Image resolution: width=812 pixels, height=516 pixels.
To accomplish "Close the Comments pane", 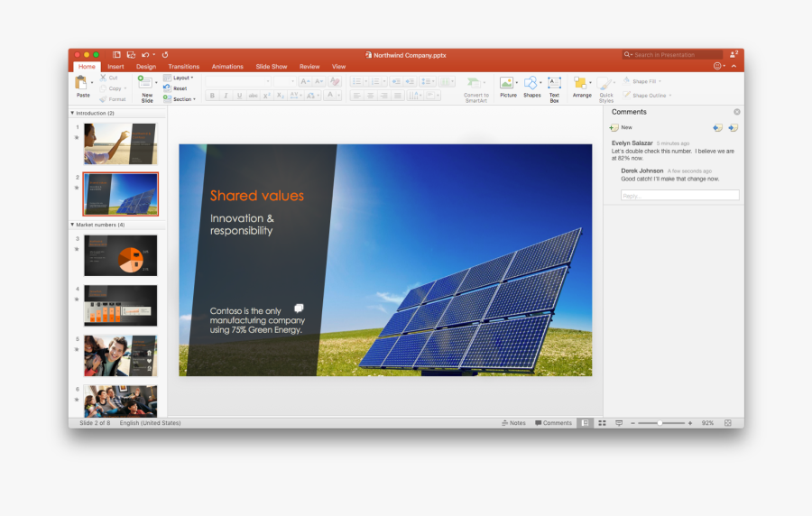I will tap(736, 112).
